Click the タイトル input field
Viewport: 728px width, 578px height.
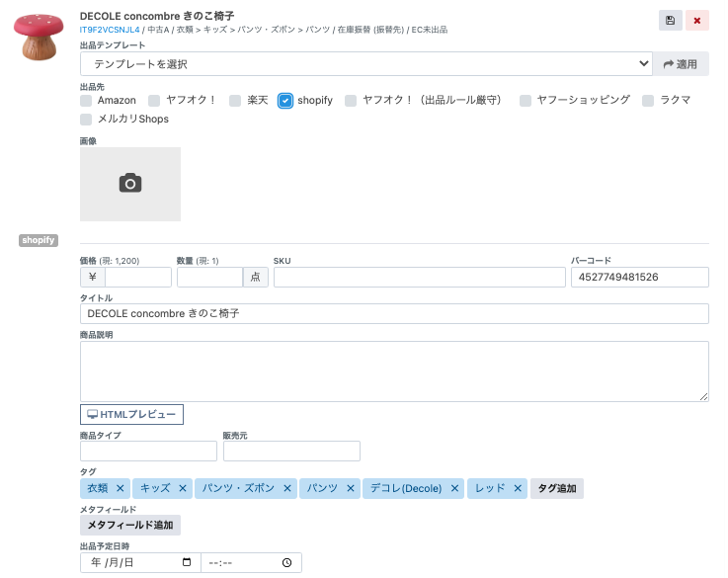pyautogui.click(x=394, y=314)
